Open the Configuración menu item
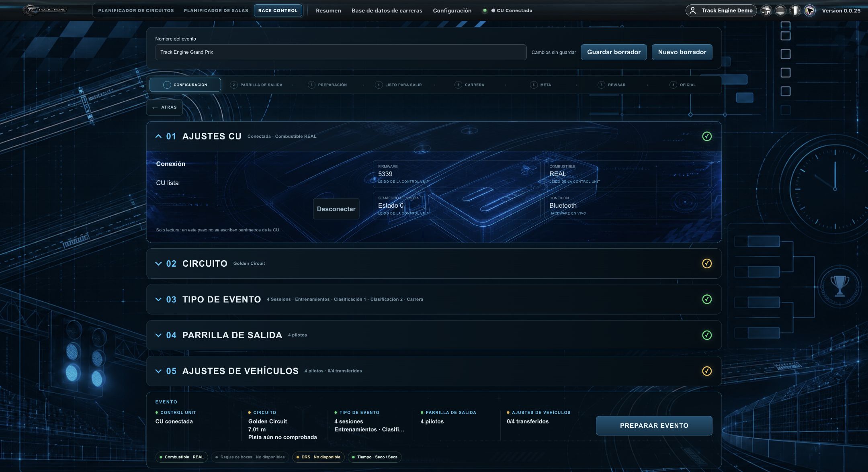Image resolution: width=868 pixels, height=472 pixels. point(452,10)
